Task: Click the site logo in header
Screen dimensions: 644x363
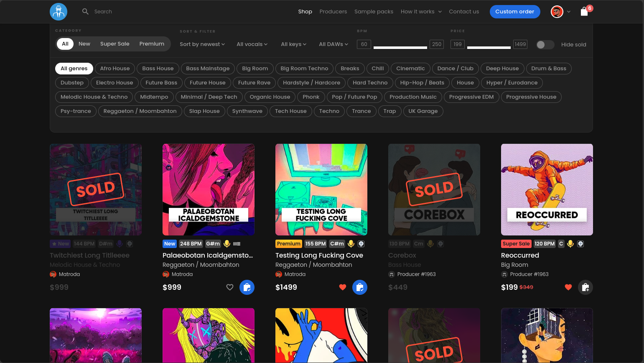Action: click(59, 12)
